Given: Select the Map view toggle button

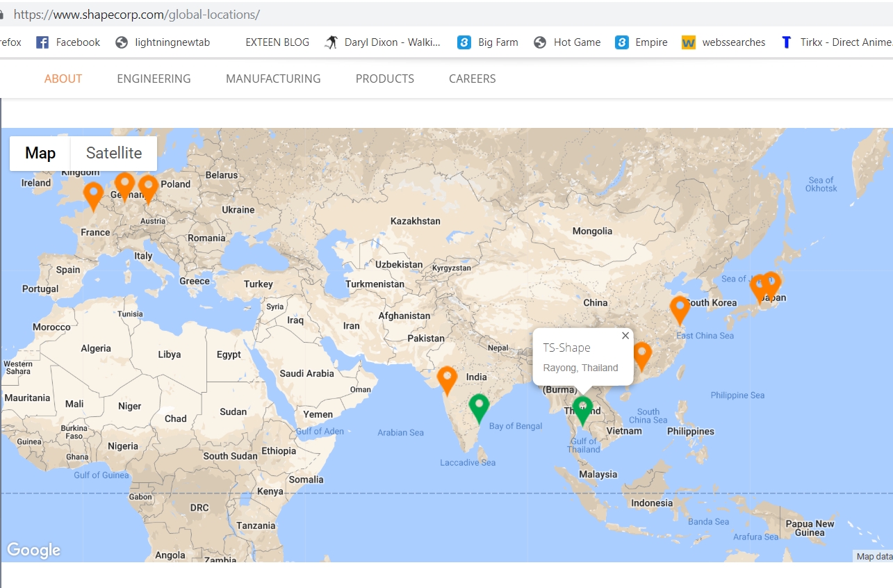Looking at the screenshot, I should (40, 153).
